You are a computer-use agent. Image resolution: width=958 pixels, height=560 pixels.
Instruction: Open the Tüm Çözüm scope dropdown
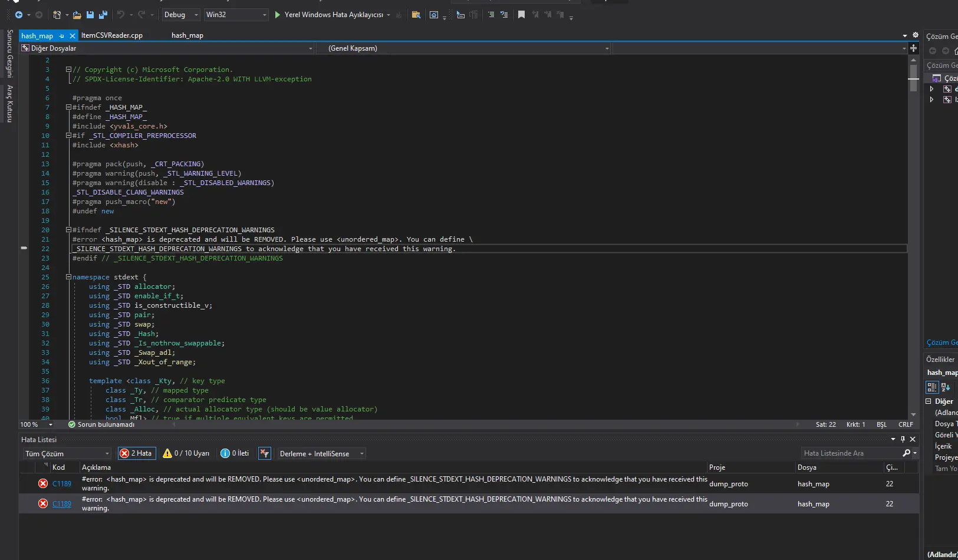(67, 453)
